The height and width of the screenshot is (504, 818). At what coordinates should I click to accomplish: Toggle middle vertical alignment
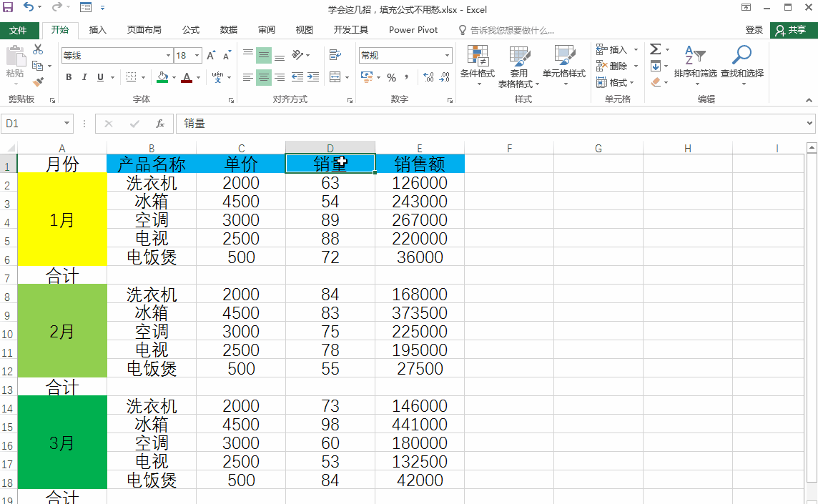tap(264, 55)
